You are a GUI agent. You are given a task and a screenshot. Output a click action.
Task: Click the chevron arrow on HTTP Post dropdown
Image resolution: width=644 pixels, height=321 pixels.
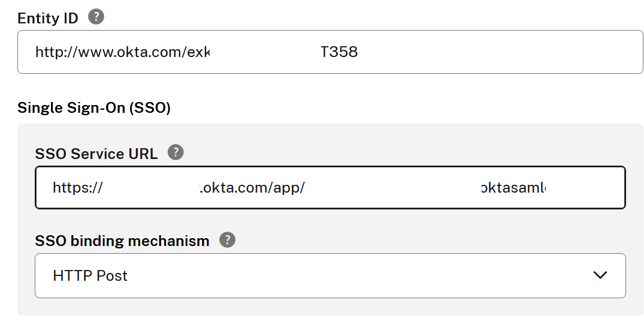(x=600, y=275)
